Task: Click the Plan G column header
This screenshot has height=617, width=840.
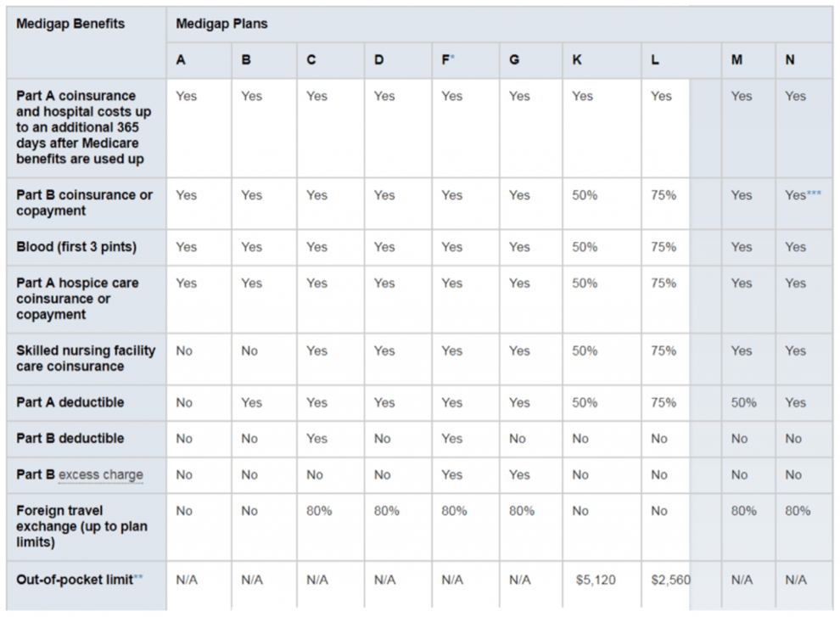Action: pyautogui.click(x=514, y=60)
